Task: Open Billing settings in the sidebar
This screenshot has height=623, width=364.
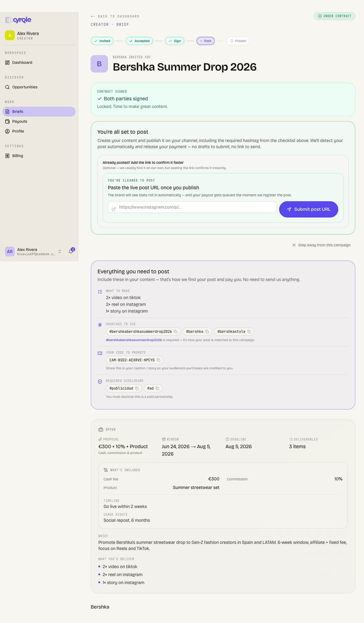Action: 39,156
